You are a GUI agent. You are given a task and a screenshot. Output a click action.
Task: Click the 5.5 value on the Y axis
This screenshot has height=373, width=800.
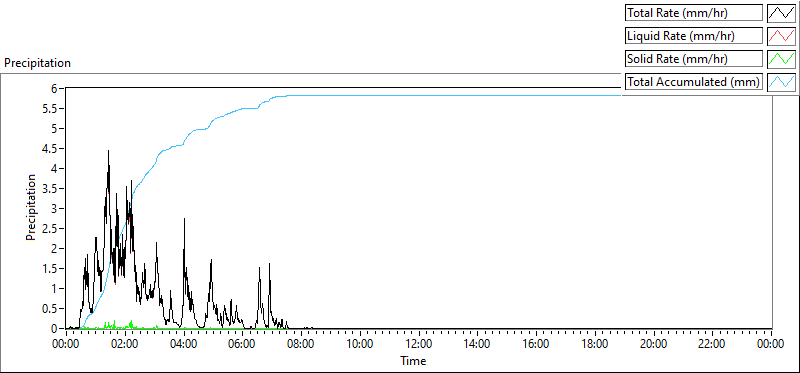[x=51, y=108]
